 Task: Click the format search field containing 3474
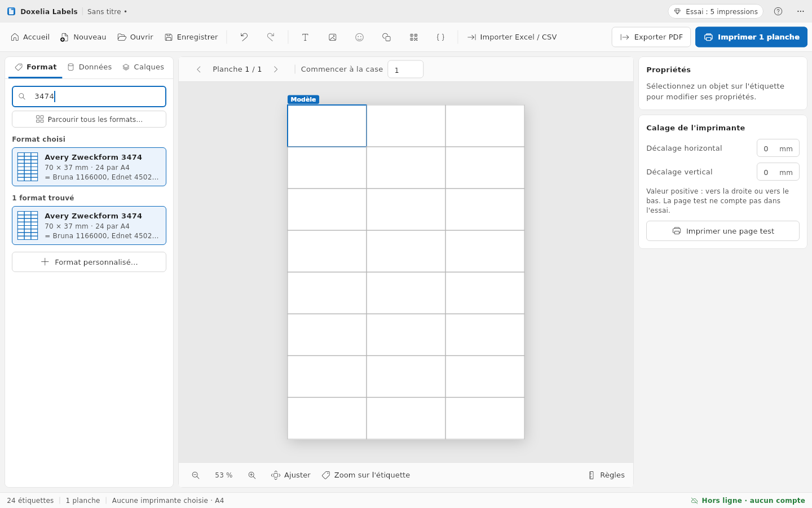coord(89,97)
